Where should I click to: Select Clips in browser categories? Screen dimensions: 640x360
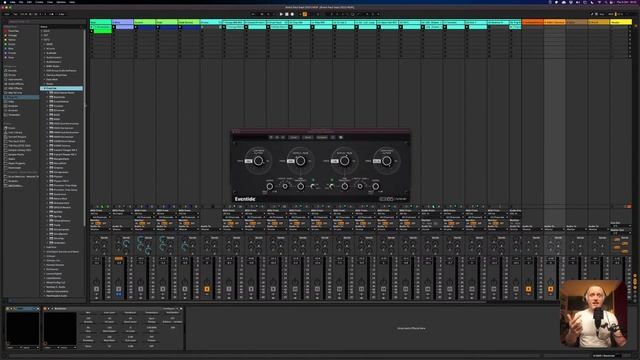[11, 102]
